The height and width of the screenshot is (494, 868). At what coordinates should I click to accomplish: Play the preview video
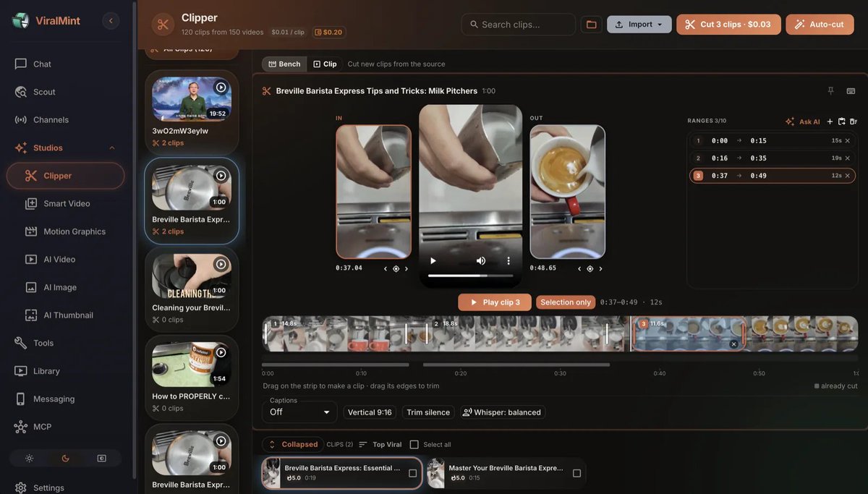[x=433, y=260]
